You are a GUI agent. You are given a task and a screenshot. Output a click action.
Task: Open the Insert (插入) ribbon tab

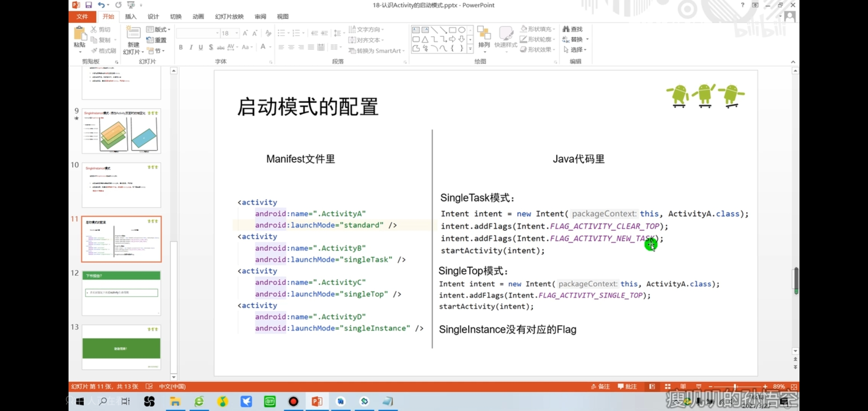click(x=131, y=16)
